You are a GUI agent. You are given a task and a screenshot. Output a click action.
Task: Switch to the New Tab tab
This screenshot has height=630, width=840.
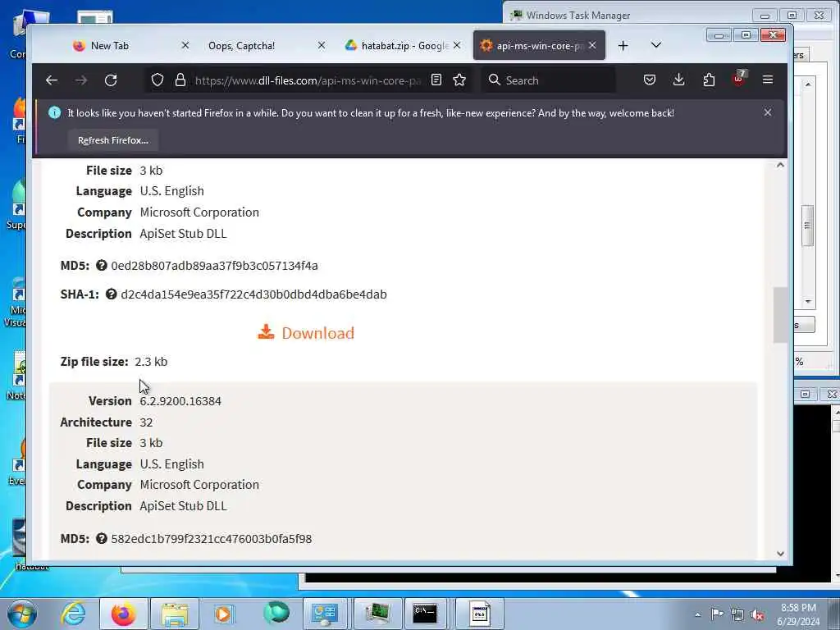tap(109, 46)
